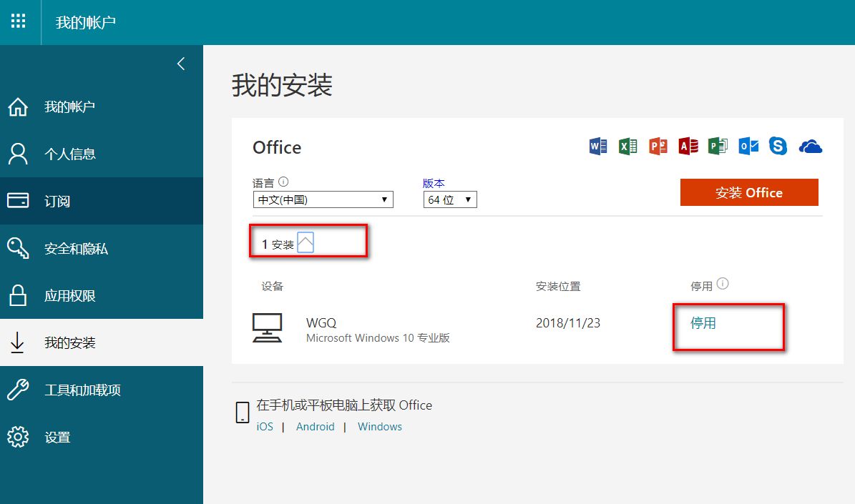Click the desktop computer icon for WGQ
The height and width of the screenshot is (504, 855).
267,327
